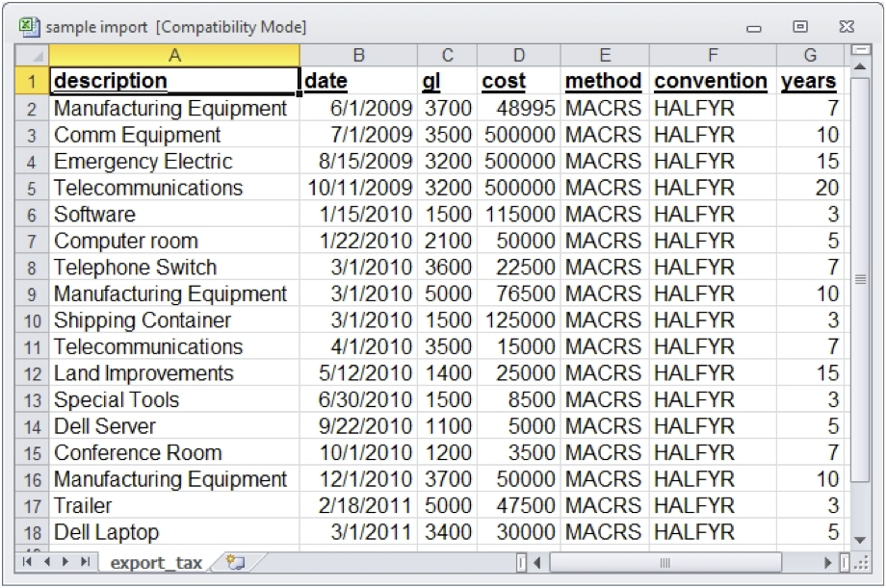Image resolution: width=886 pixels, height=588 pixels.
Task: Select the "description" header cell
Action: click(174, 82)
